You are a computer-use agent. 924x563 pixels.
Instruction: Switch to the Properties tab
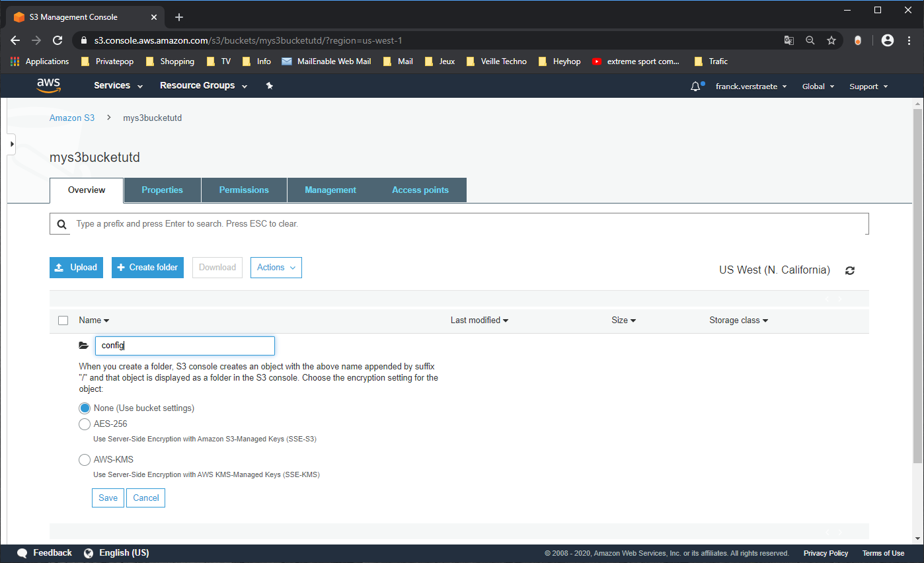tap(162, 190)
